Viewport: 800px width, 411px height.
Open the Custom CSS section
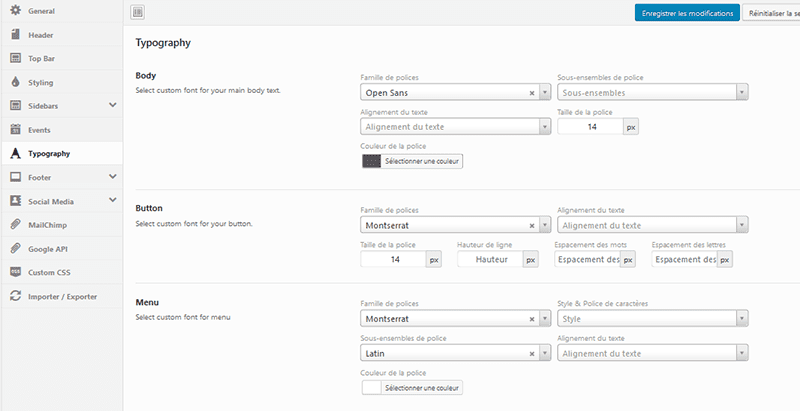[x=62, y=272]
